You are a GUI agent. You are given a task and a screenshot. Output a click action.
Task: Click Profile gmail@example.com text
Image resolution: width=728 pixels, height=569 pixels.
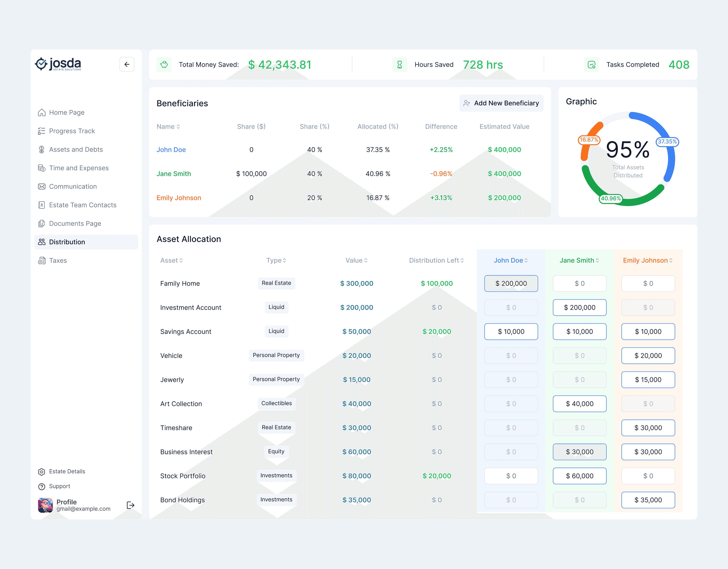coord(83,509)
